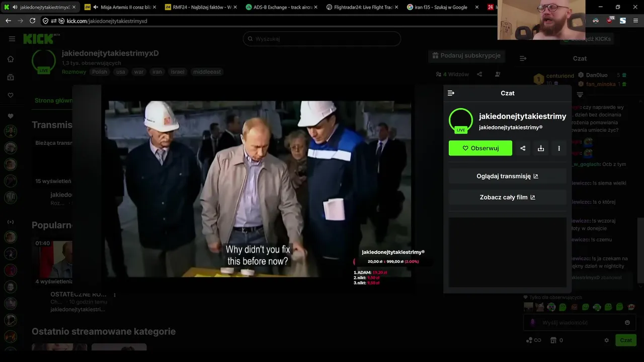Send message with green Czat button
The image size is (644, 362).
(x=626, y=340)
